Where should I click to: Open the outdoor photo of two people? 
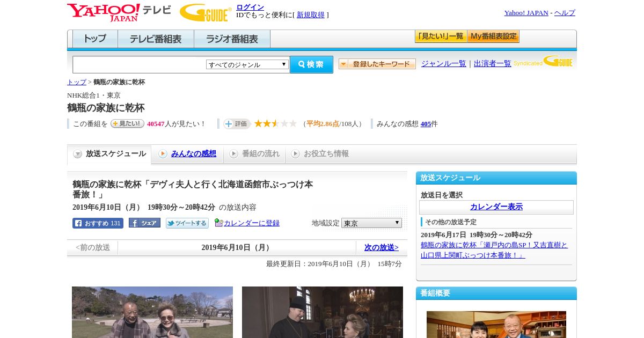[x=152, y=312]
